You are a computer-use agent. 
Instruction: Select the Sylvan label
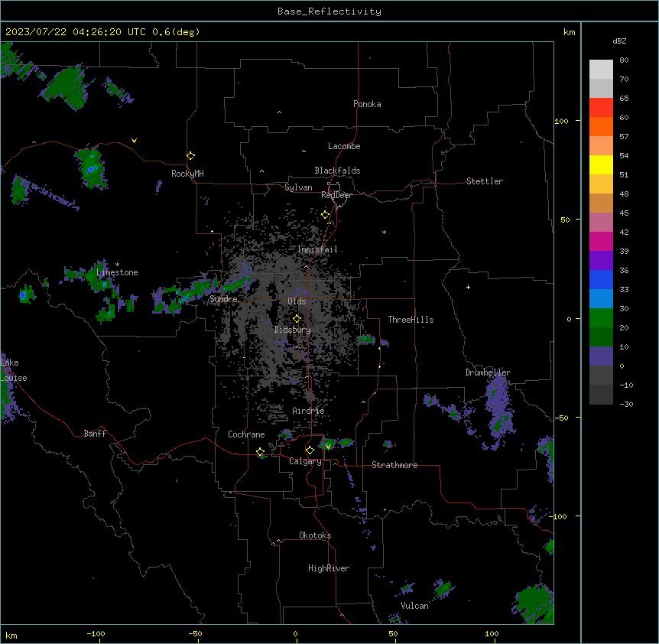pyautogui.click(x=298, y=187)
